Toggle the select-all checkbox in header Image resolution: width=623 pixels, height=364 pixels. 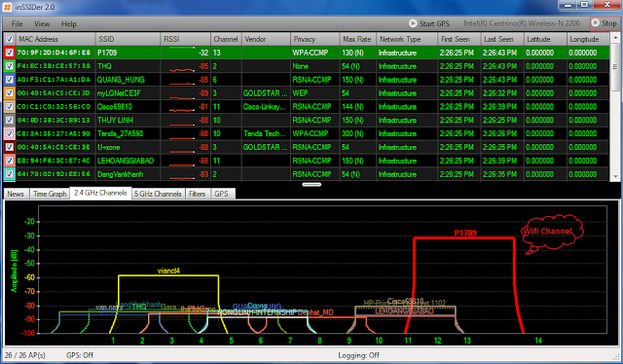(x=10, y=39)
